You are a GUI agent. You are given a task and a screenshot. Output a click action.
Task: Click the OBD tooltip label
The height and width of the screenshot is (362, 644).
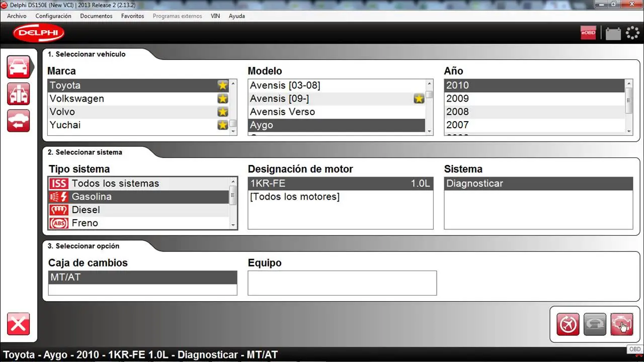click(x=635, y=349)
